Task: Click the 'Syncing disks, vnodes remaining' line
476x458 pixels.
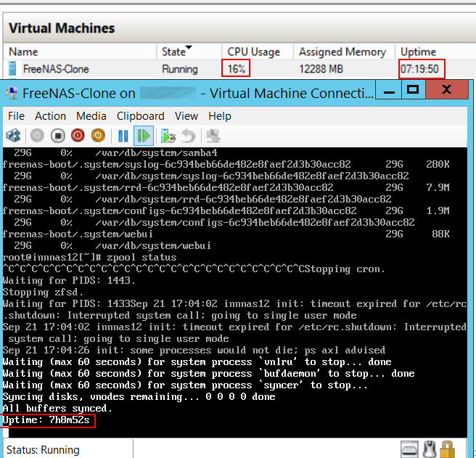Action: 139,396
